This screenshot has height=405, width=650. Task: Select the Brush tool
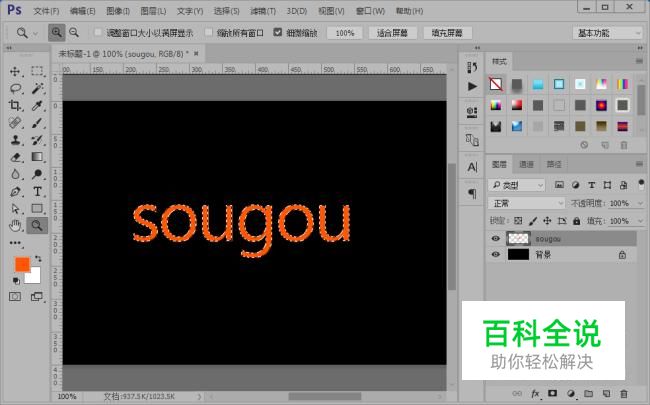(37, 123)
